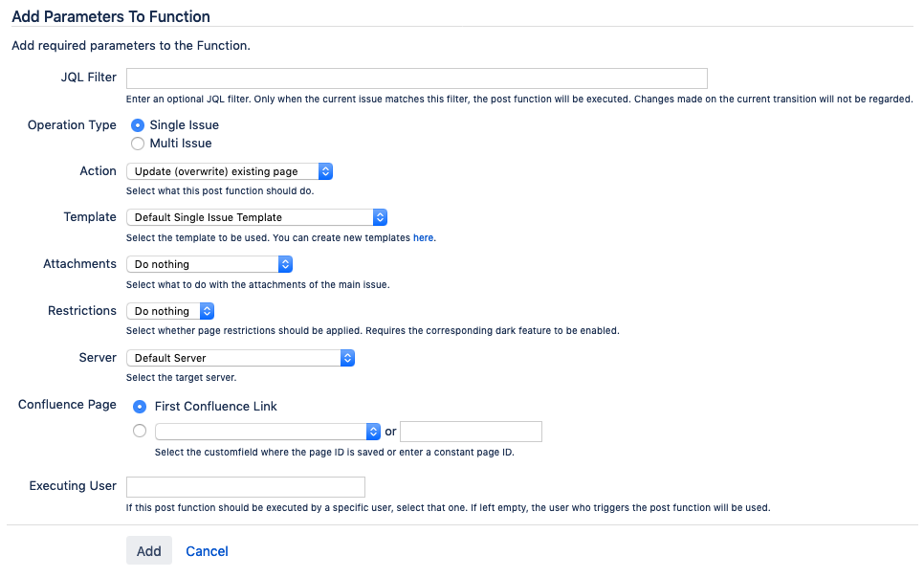
Task: Click the constant page ID text box
Action: point(471,432)
